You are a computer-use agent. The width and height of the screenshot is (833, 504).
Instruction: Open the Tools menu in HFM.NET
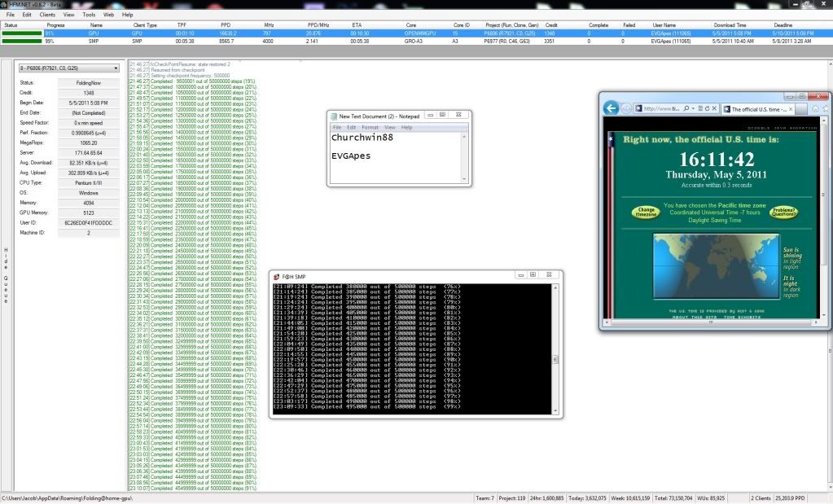pos(88,15)
